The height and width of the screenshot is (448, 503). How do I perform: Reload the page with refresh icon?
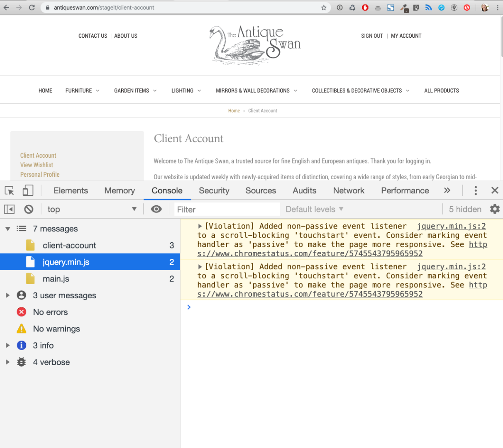[32, 7]
